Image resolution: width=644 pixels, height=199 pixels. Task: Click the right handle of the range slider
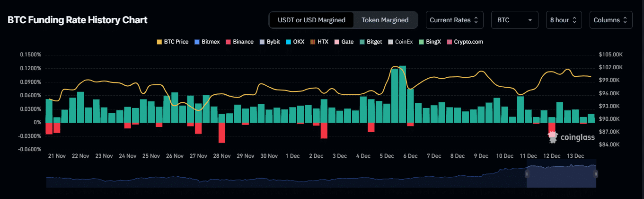(x=596, y=174)
